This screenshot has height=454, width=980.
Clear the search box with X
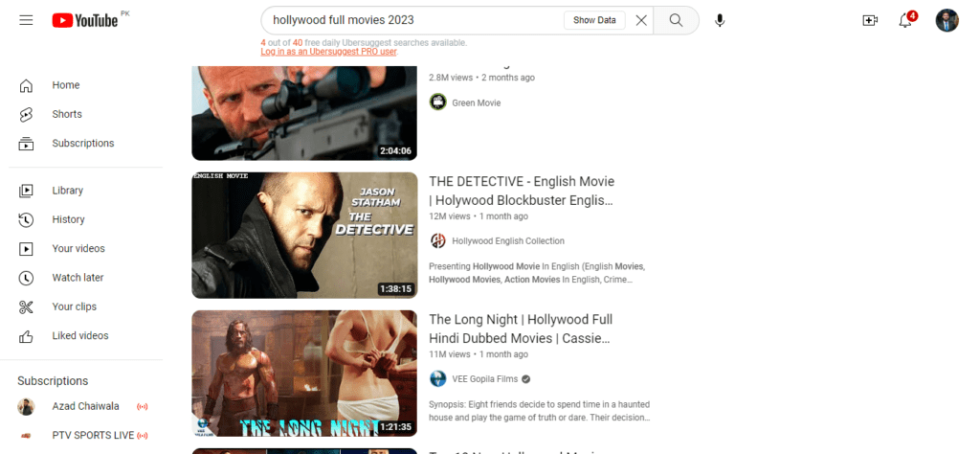641,20
